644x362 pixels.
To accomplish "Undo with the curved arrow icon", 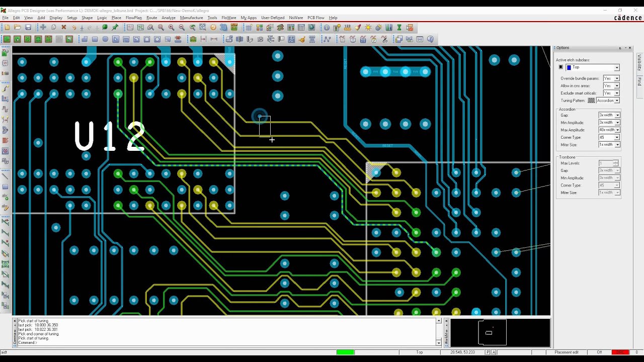I will (x=74, y=27).
